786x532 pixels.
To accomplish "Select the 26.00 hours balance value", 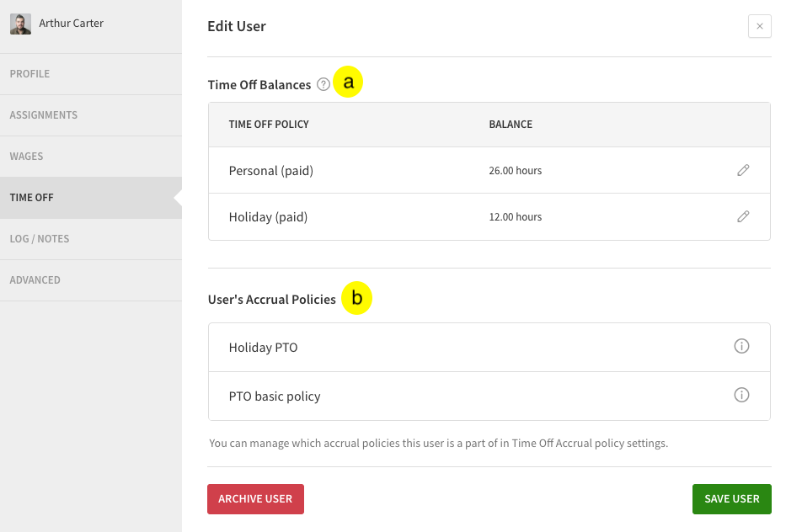I will (x=516, y=170).
